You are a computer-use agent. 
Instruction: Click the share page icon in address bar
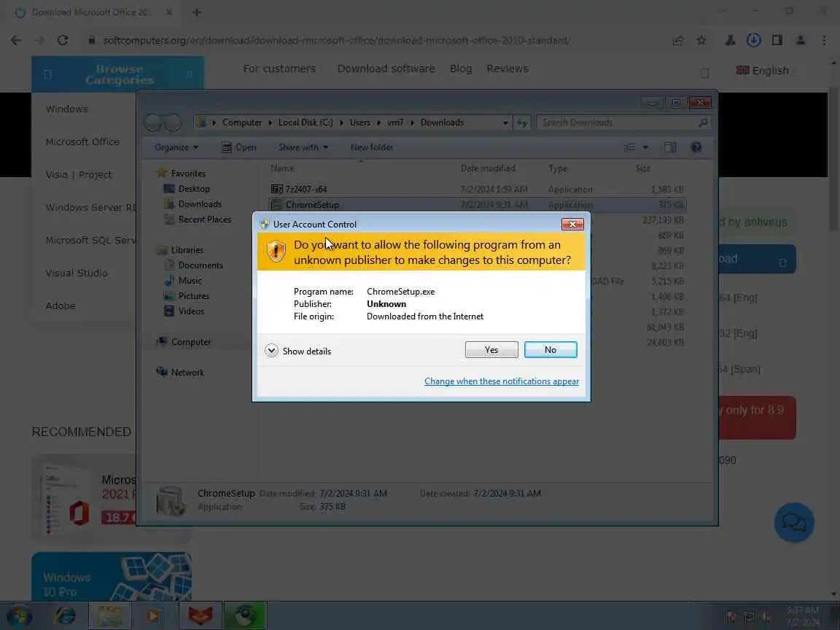coord(677,40)
